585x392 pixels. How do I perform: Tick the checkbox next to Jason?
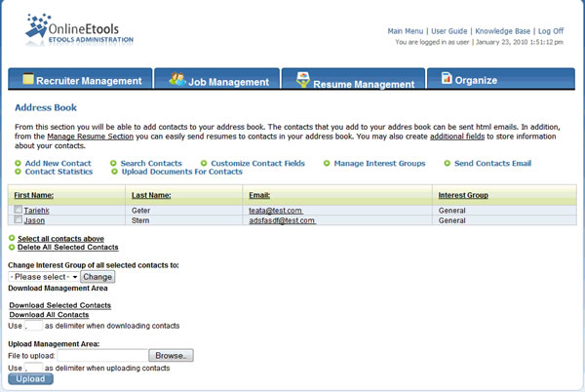(19, 221)
